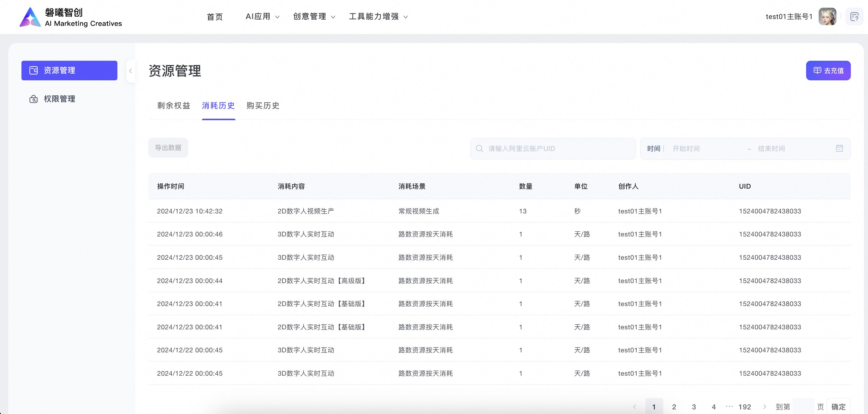This screenshot has height=414, width=868.
Task: Click the 消耗场景 column header
Action: pos(412,186)
